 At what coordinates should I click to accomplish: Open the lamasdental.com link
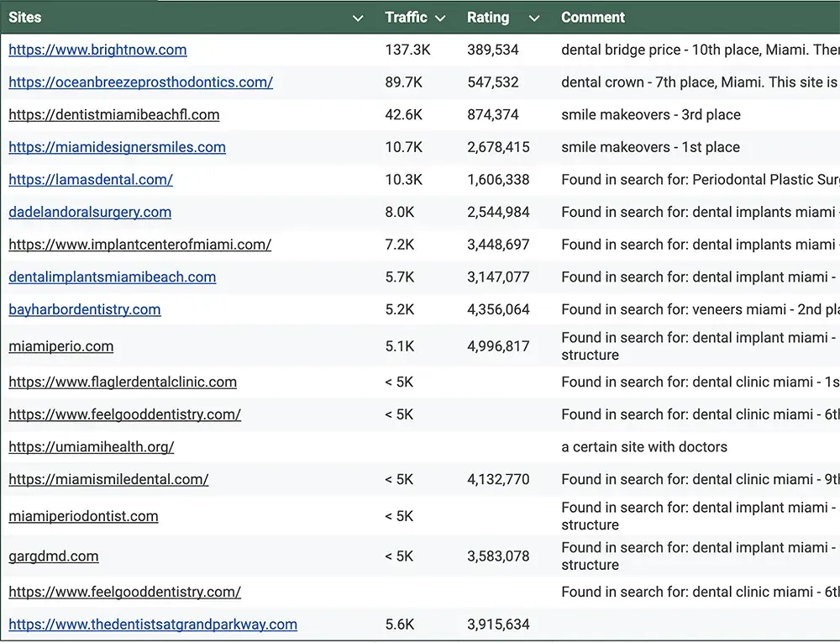(91, 179)
